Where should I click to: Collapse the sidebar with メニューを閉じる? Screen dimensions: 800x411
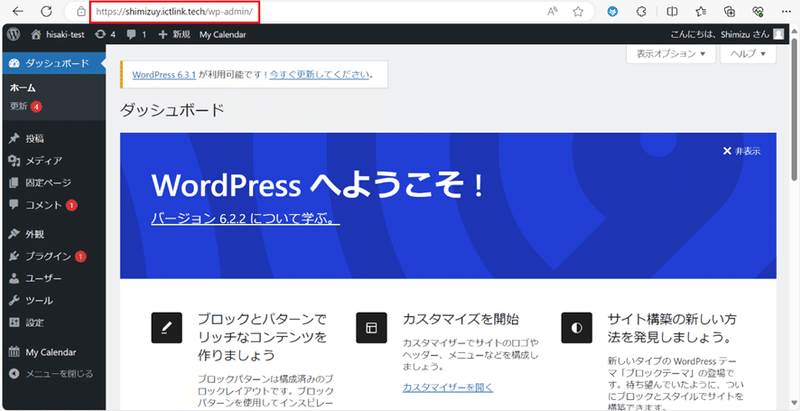[x=54, y=374]
